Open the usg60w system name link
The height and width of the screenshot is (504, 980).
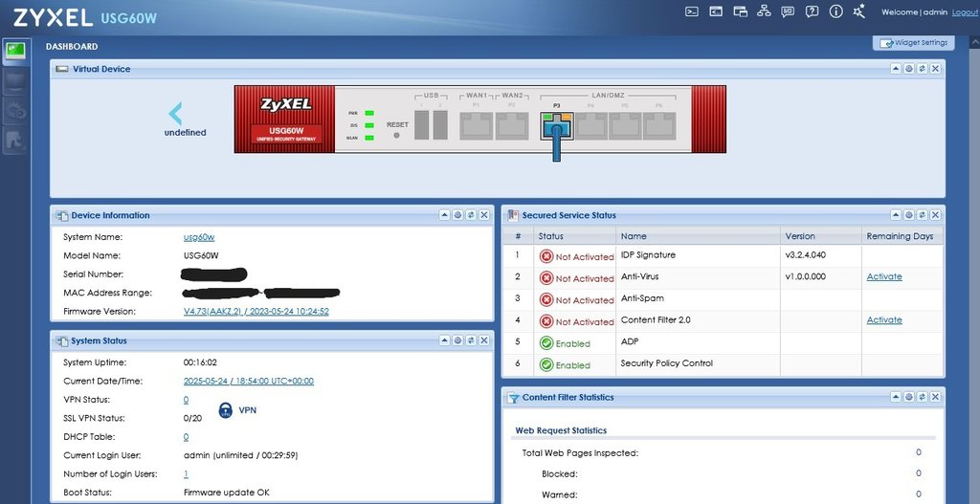[x=199, y=237]
